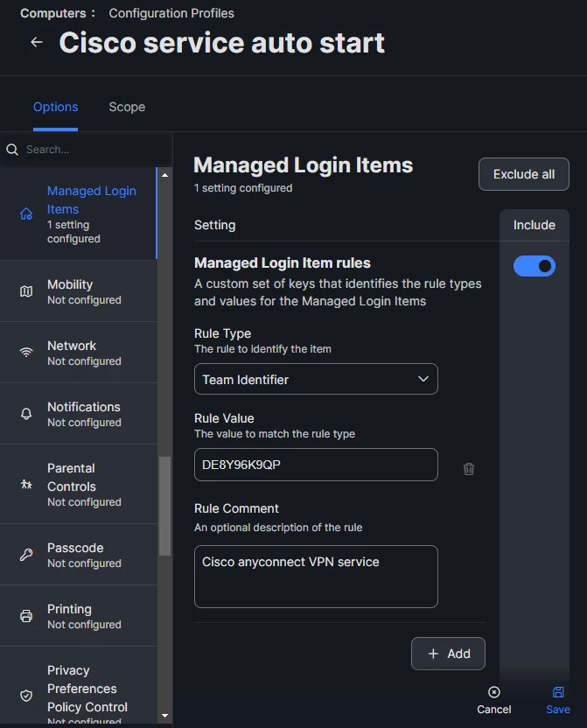This screenshot has width=587, height=728.
Task: Click the sidebar scrollbar up arrow
Action: pyautogui.click(x=164, y=175)
